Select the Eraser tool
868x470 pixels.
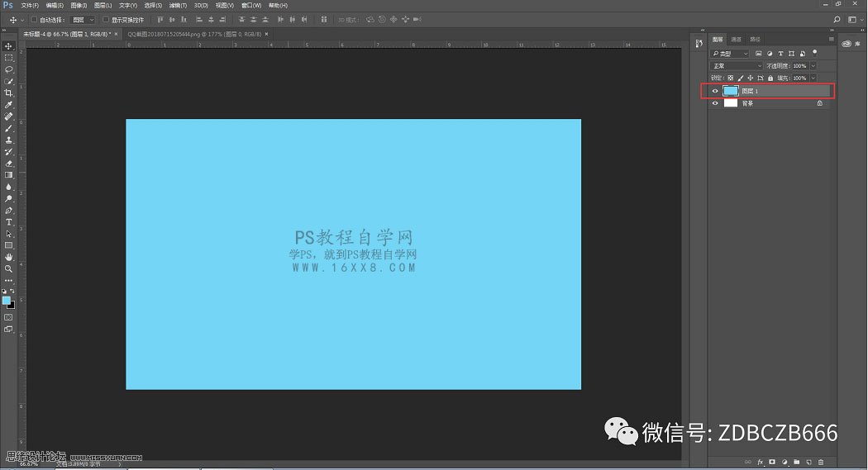pyautogui.click(x=8, y=163)
